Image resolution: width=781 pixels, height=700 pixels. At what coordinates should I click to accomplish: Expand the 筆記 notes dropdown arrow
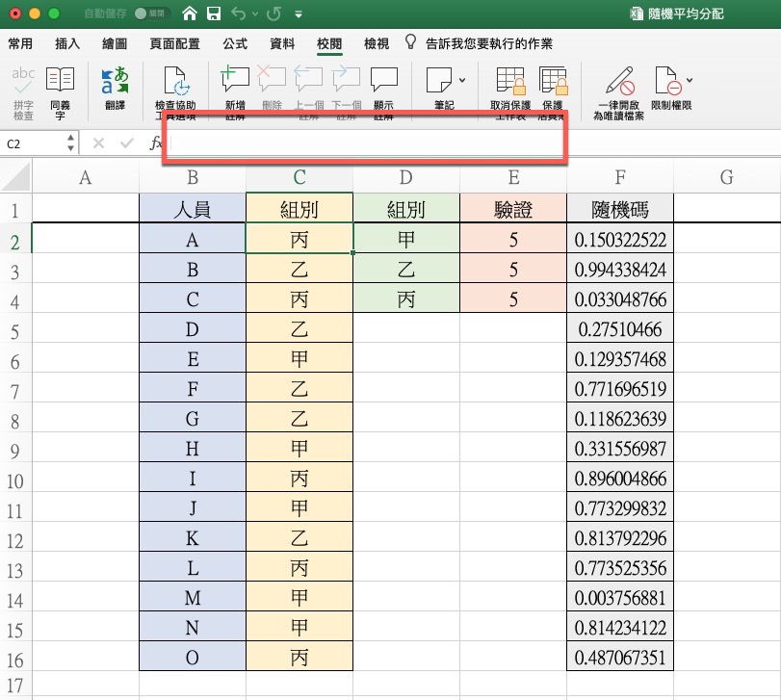tap(463, 79)
